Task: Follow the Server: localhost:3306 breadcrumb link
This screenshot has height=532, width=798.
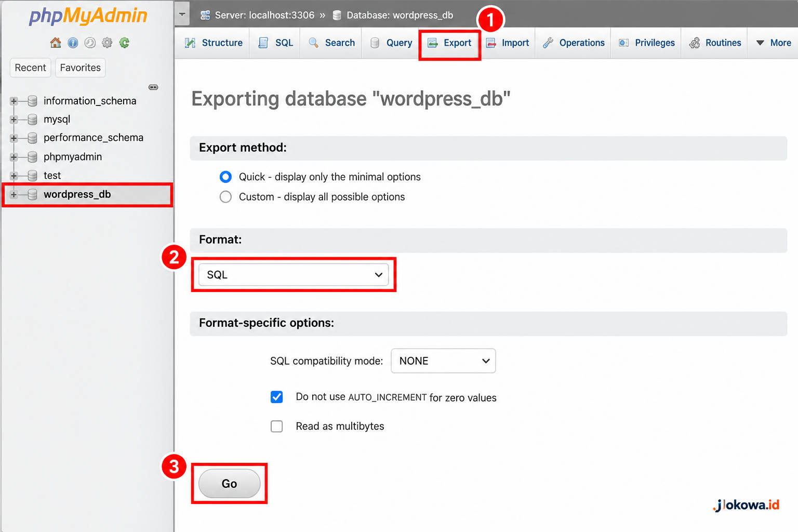Action: [264, 15]
